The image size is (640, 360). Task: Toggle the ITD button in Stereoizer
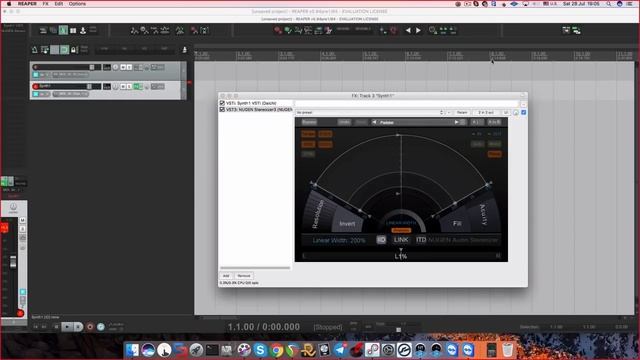tap(421, 240)
